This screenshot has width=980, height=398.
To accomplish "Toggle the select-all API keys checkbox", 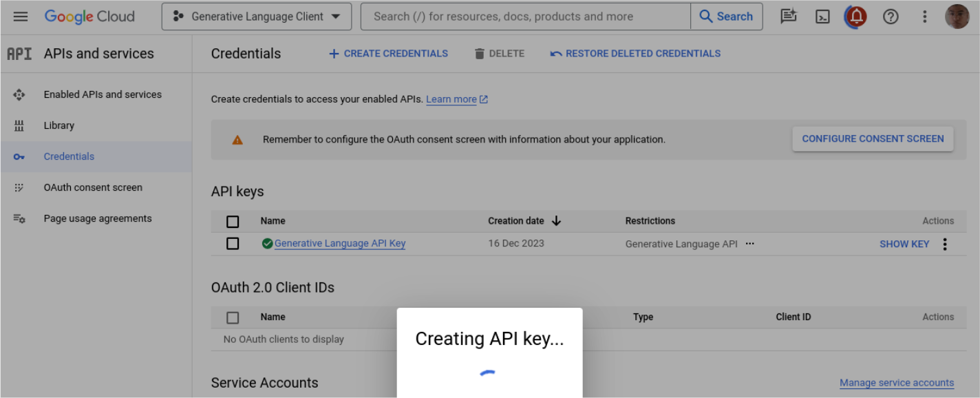I will click(233, 221).
